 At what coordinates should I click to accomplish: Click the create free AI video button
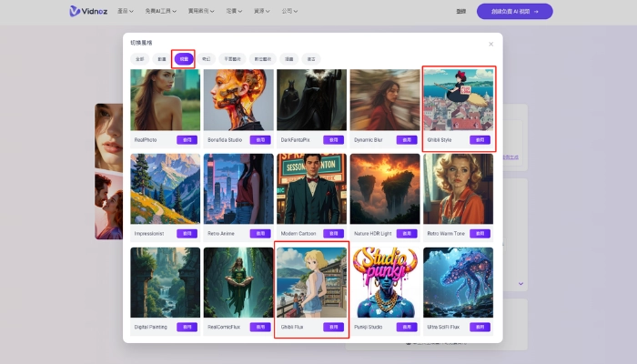click(x=515, y=11)
